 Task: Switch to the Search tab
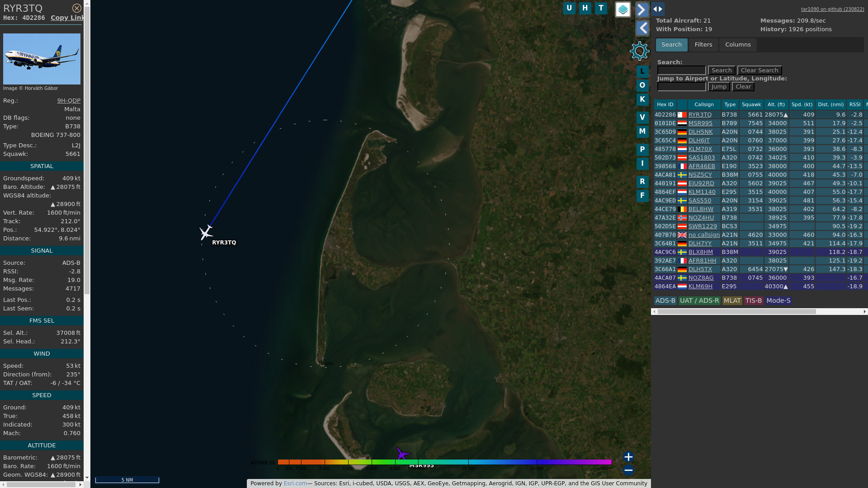click(671, 45)
